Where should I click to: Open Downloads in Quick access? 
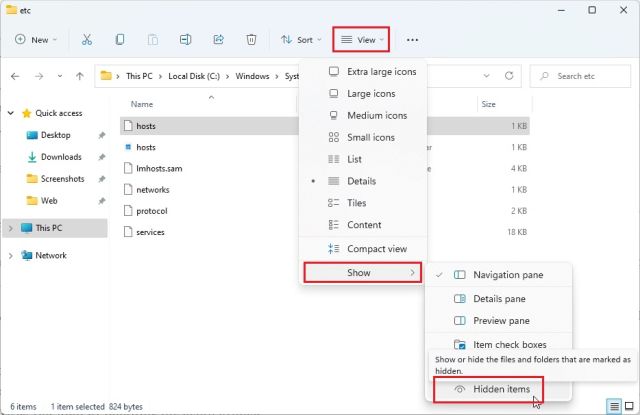pos(61,157)
